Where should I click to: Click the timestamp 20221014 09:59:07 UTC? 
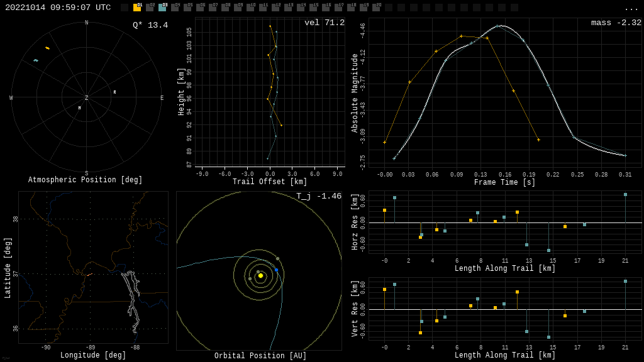(58, 8)
